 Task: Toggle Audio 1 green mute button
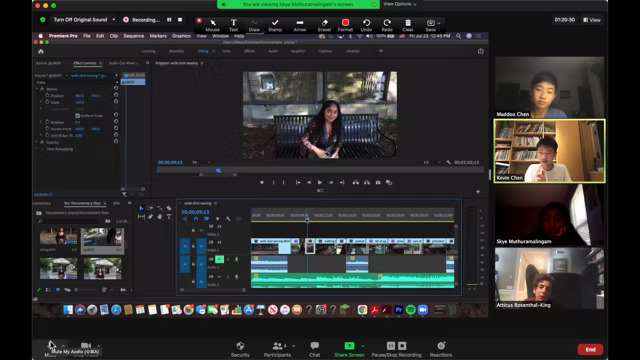coord(219,259)
